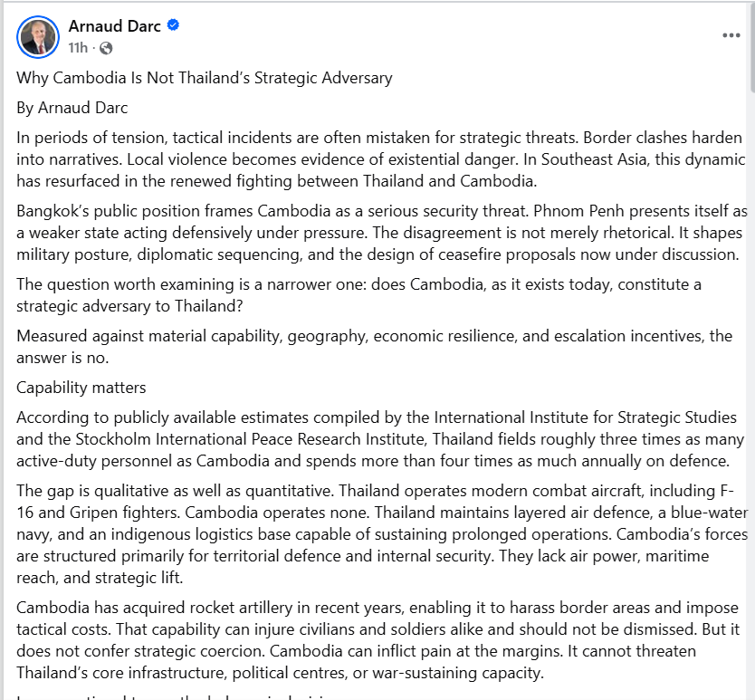Viewport: 755px width, 700px height.
Task: Click the "Measured against material capability" paragraph
Action: pyautogui.click(x=362, y=346)
